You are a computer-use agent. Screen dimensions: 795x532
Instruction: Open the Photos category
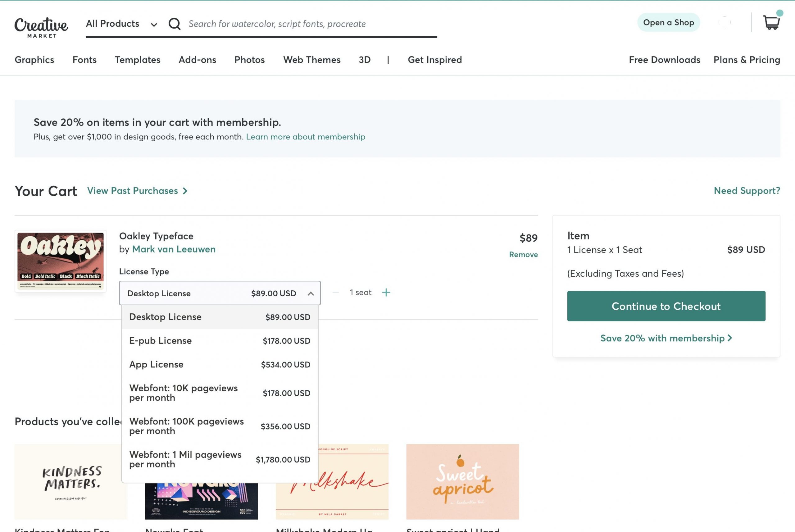tap(250, 60)
